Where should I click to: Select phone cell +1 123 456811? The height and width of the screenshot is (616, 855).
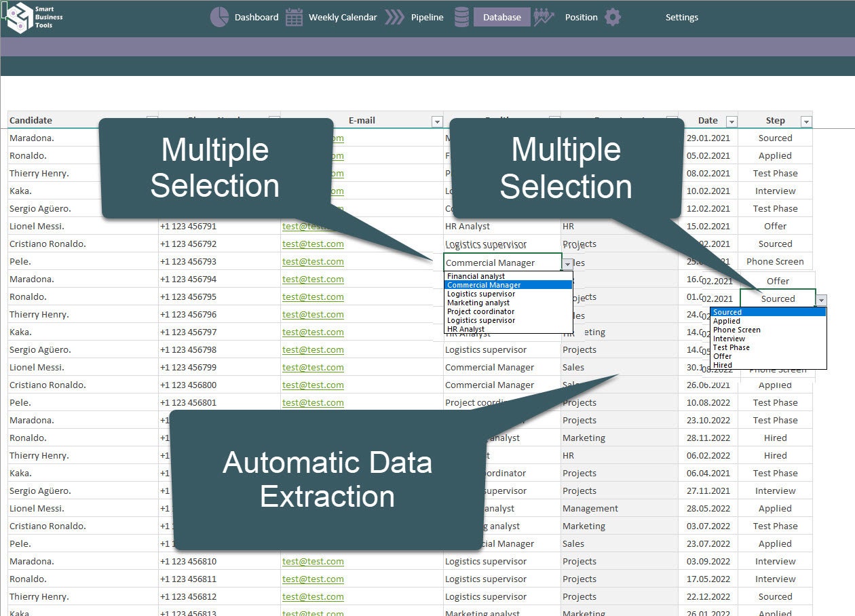tap(219, 579)
